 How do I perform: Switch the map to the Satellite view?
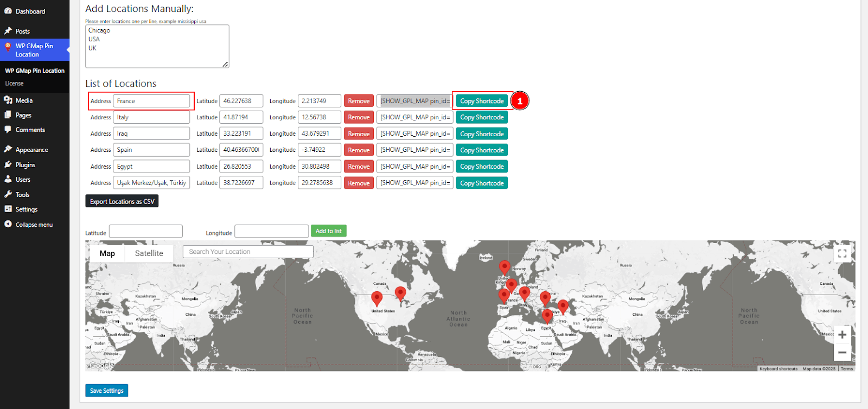(x=149, y=253)
